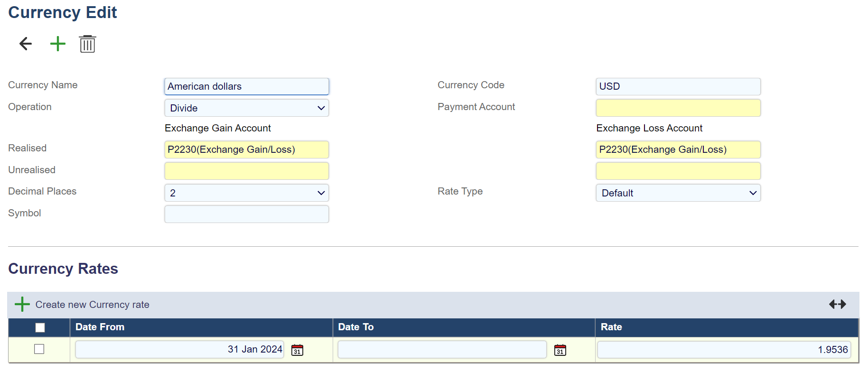868x372 pixels.
Task: Tick the checkbox for the 31 Jan 2024 row
Action: [x=39, y=349]
